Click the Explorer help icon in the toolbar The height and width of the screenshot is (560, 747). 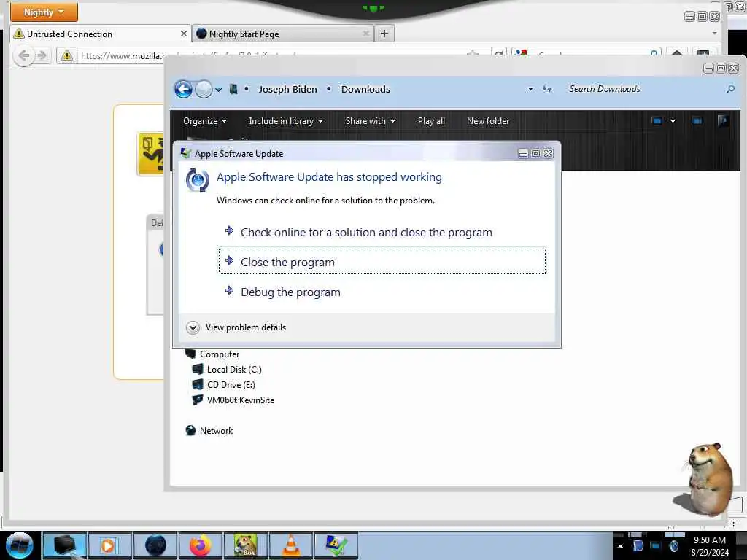(723, 121)
